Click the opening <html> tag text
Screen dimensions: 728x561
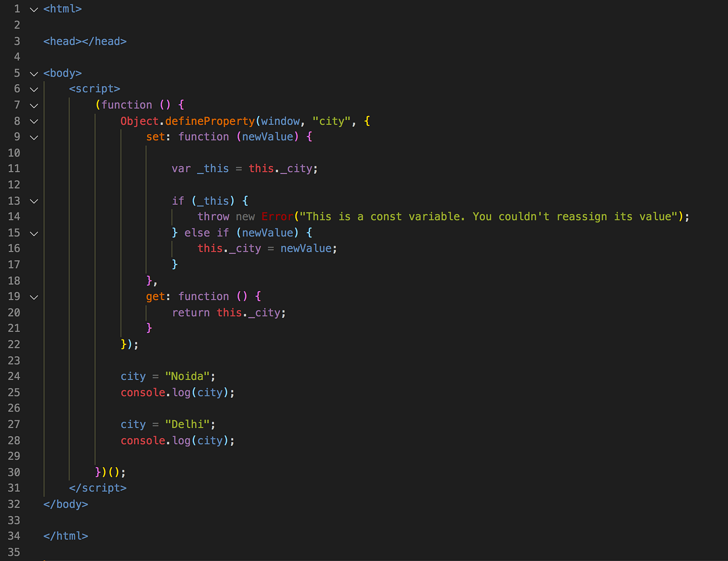click(62, 9)
